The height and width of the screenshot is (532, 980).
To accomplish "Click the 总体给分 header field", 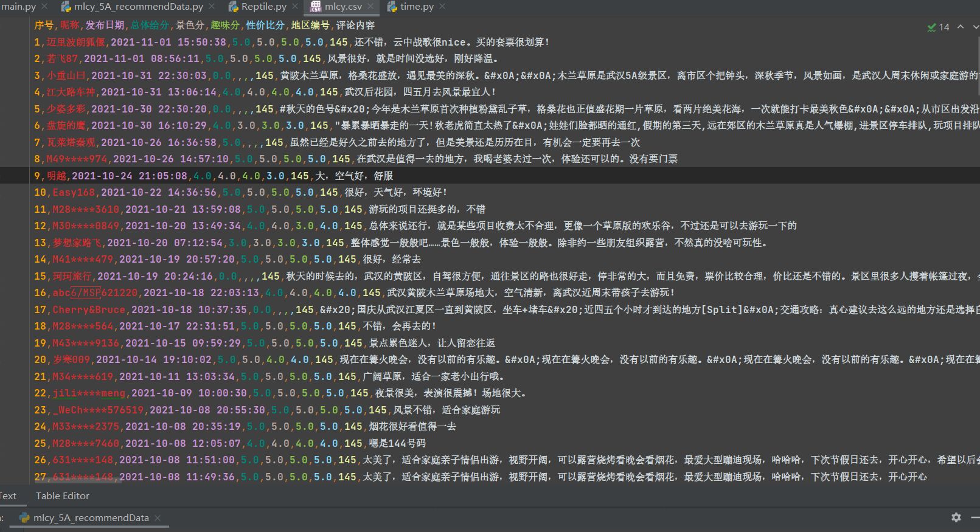I will click(150, 25).
